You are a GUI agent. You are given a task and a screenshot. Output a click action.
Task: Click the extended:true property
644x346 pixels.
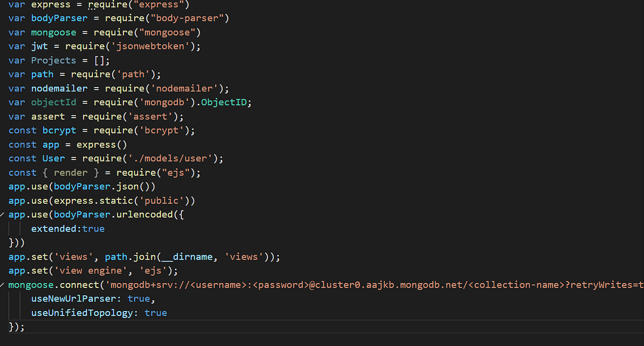68,228
